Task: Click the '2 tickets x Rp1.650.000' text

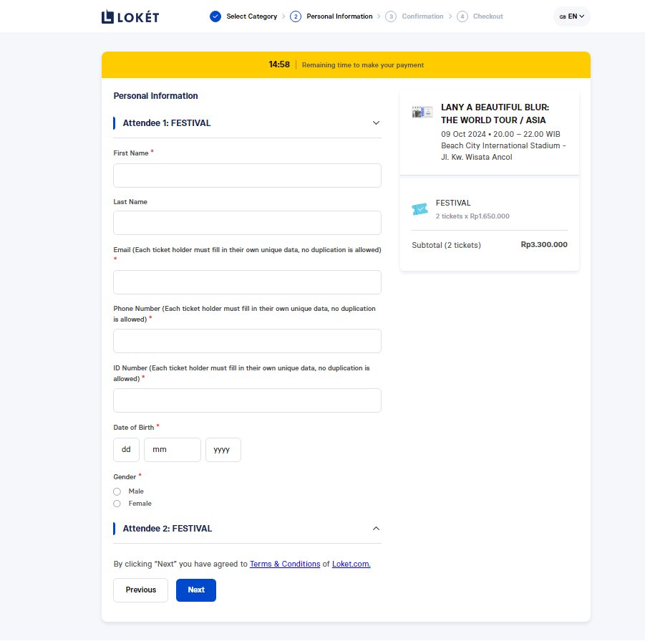Action: tap(472, 216)
